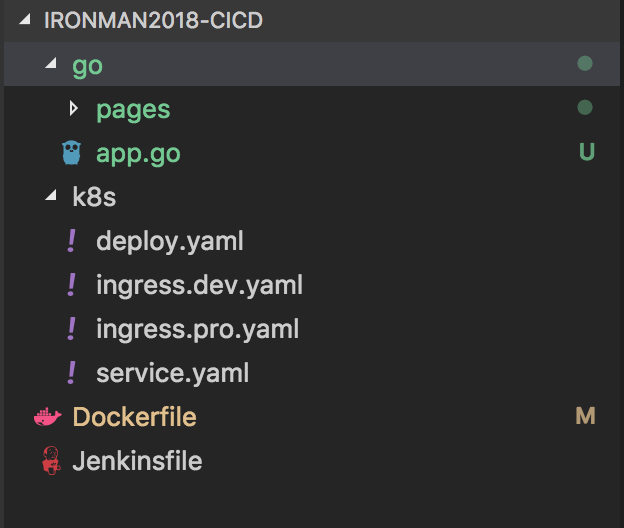
Task: Click the YAML icon beside ingress.dev.yaml
Action: (x=71, y=285)
